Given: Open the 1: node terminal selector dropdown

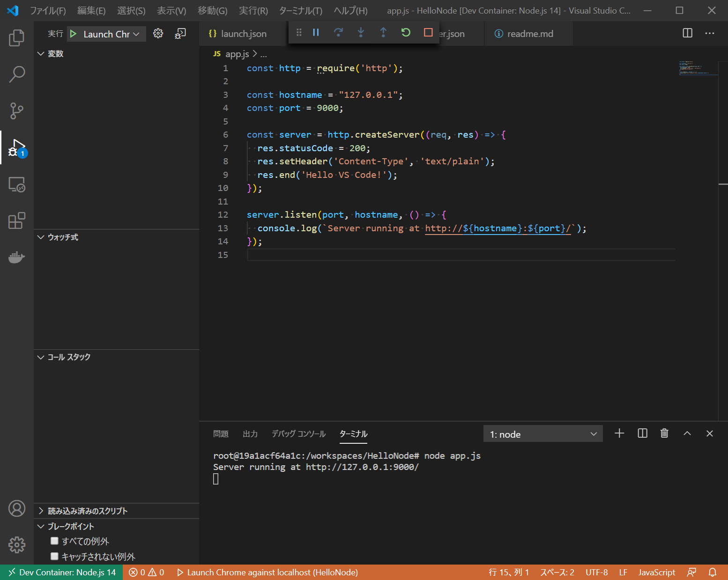Looking at the screenshot, I should [x=543, y=434].
